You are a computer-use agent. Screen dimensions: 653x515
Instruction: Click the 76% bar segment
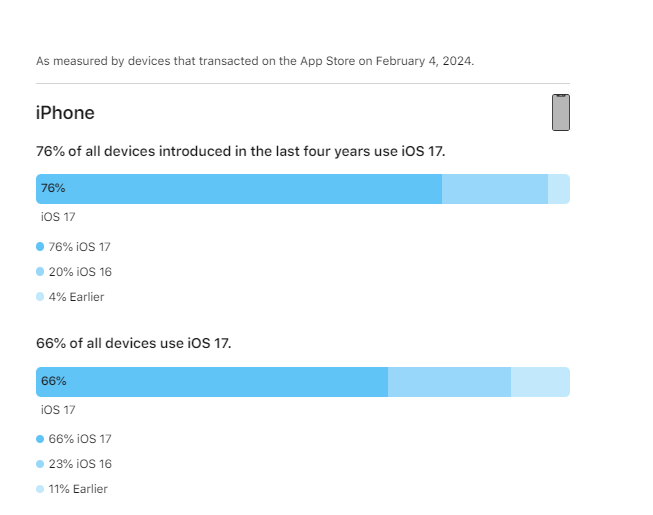point(239,189)
